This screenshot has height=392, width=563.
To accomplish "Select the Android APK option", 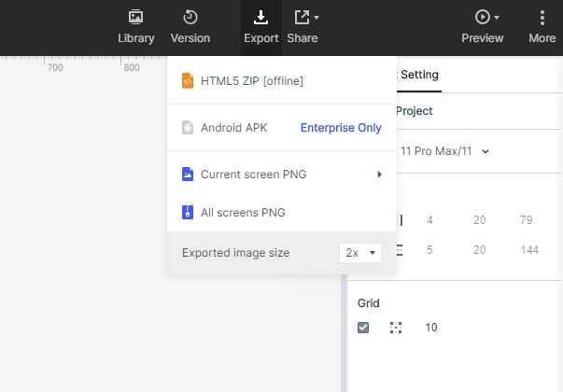I will click(233, 128).
